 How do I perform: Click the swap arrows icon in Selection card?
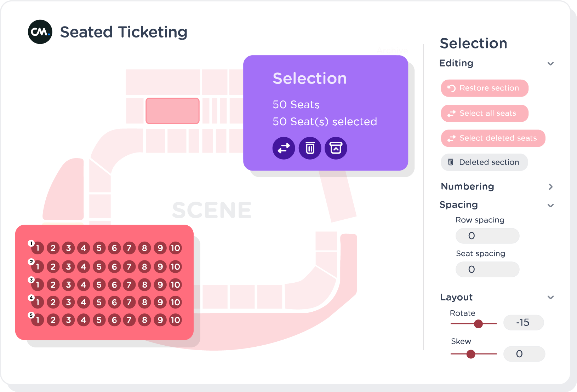(x=284, y=148)
